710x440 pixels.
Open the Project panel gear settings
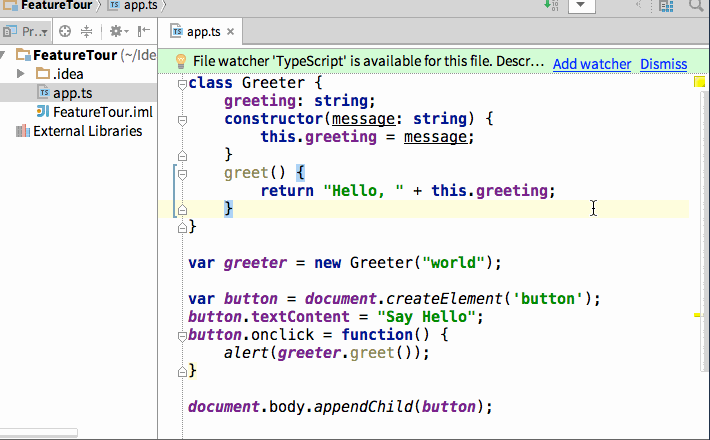117,31
